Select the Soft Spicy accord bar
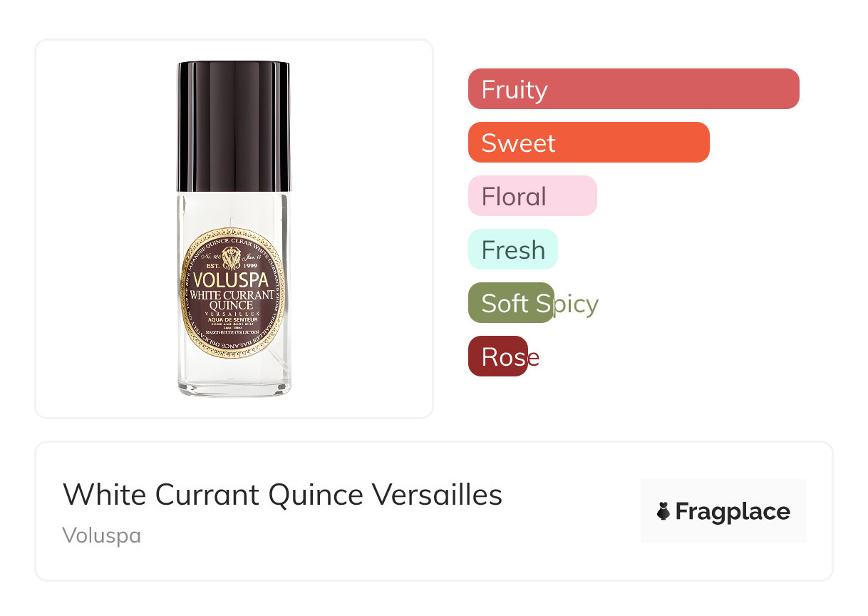This screenshot has height=616, width=868. point(511,303)
